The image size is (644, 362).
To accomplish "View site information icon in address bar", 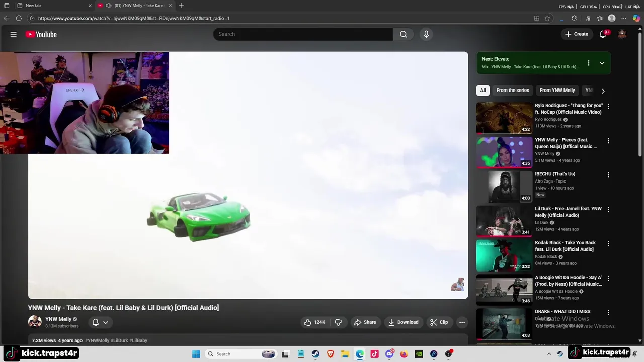I will pos(32,18).
